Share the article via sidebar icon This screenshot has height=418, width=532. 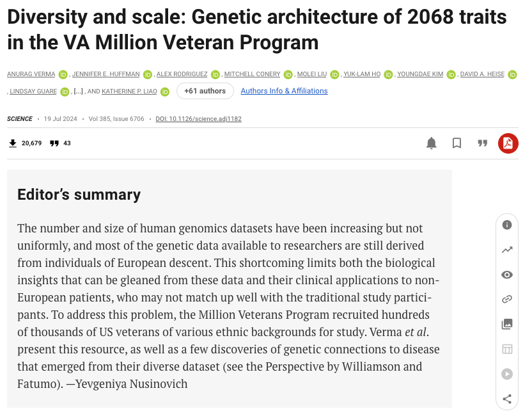click(x=507, y=399)
